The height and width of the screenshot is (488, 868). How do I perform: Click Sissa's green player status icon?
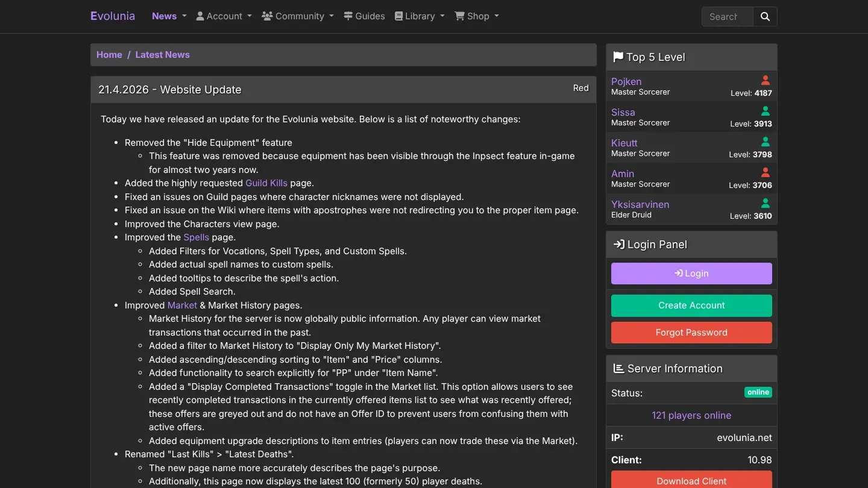pyautogui.click(x=765, y=111)
